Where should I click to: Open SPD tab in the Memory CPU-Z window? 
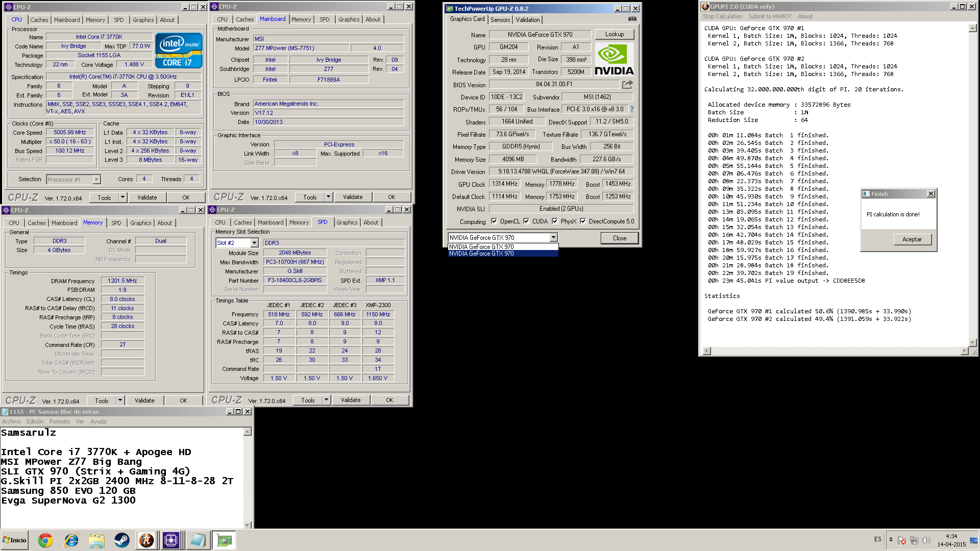click(x=116, y=223)
